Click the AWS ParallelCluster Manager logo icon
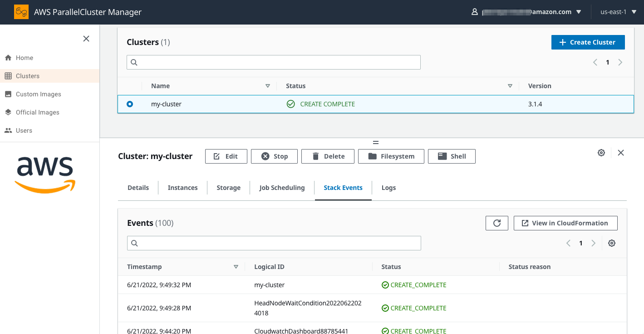This screenshot has height=334, width=644. click(x=21, y=12)
